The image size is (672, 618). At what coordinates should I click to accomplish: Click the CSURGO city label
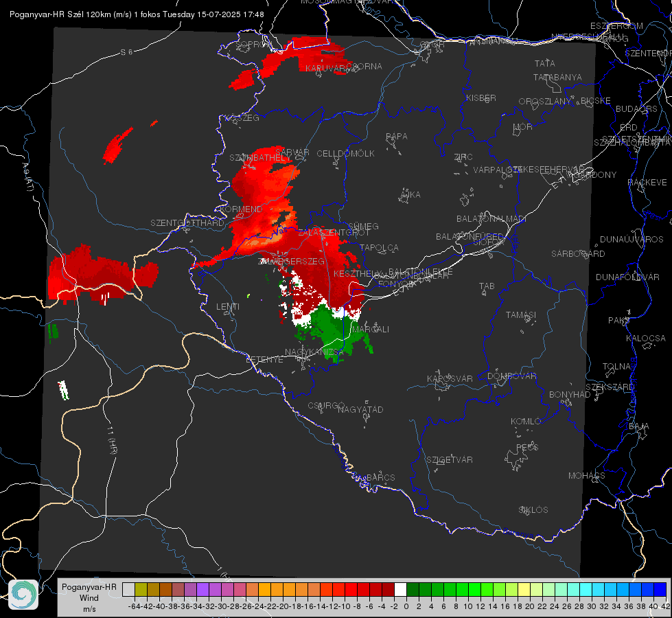326,406
